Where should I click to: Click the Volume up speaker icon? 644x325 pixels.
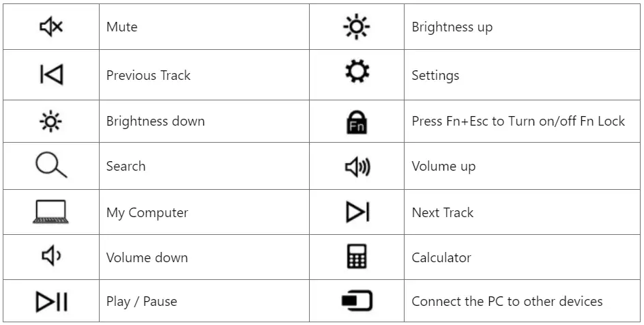pos(357,166)
